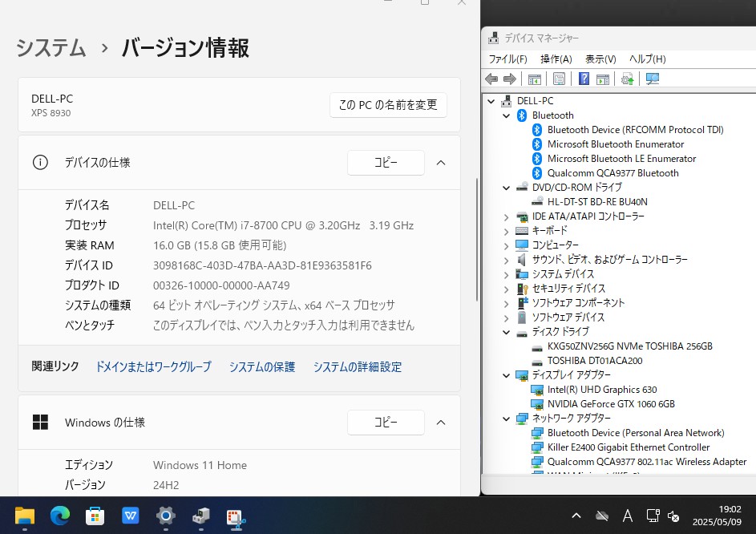Click the IME input mode A indicator
Viewport: 756px width, 534px height.
pos(627,516)
